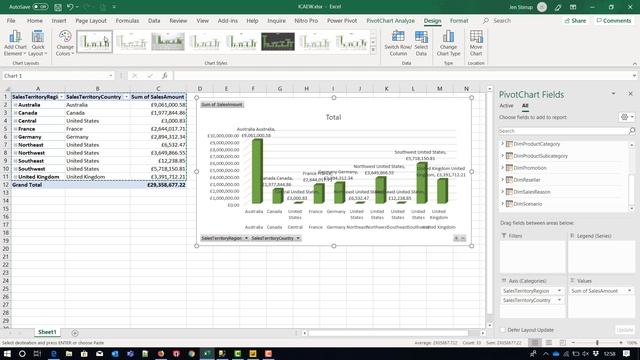The width and height of the screenshot is (640, 360).
Task: Open SalesTerritoryRegion dropdown in Axis area
Action: [x=559, y=291]
